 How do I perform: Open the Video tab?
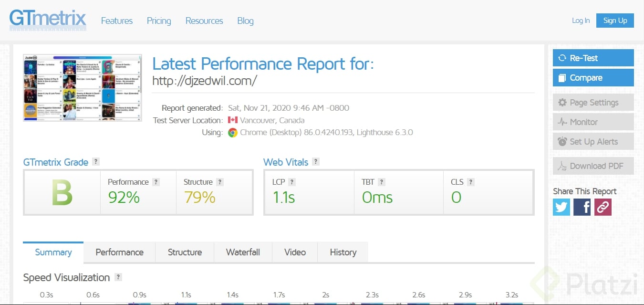295,252
